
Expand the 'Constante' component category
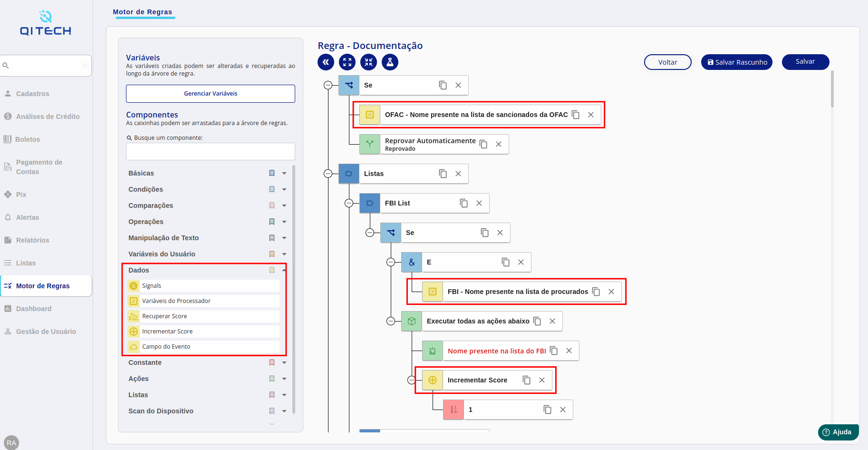[284, 362]
